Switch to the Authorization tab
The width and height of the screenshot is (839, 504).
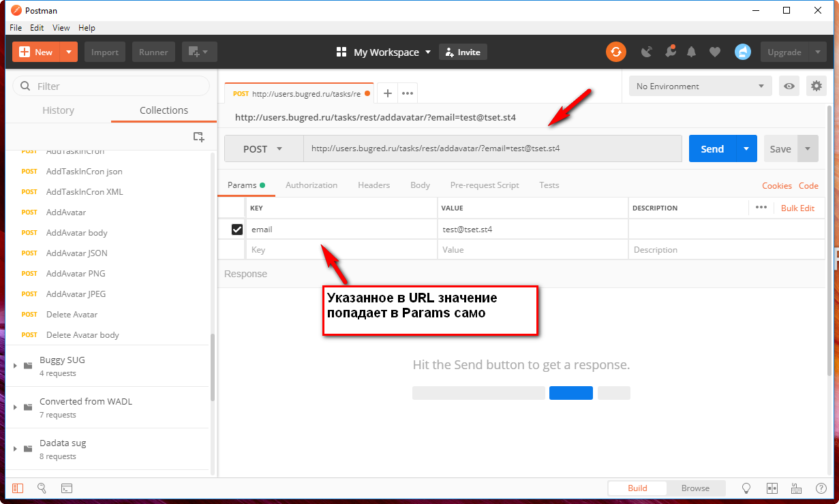pos(311,185)
